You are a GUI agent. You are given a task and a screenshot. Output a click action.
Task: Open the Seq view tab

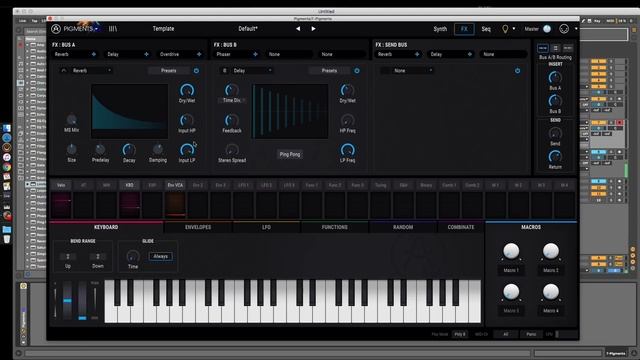coord(486,29)
